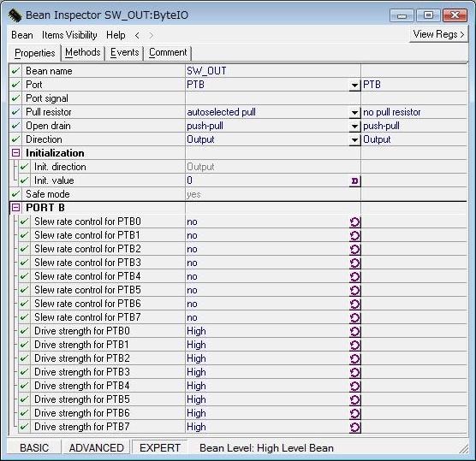Toggle the value icon for Drive strength PTB7

pyautogui.click(x=354, y=427)
